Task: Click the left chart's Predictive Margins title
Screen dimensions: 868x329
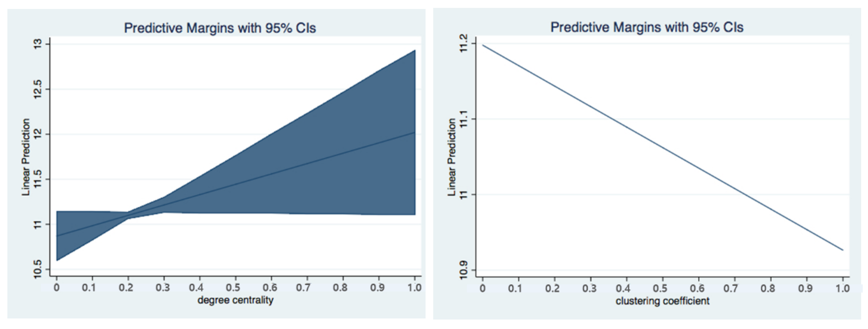Action: tap(220, 28)
